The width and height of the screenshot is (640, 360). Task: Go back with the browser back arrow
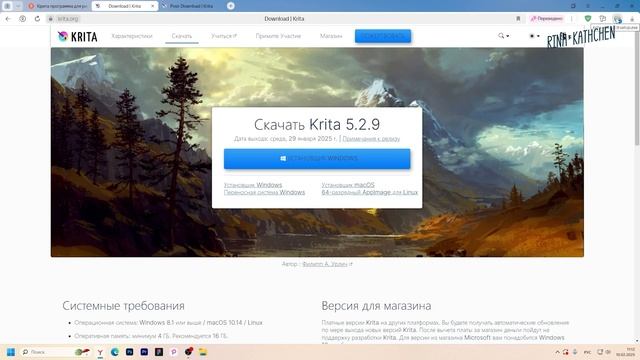8,19
